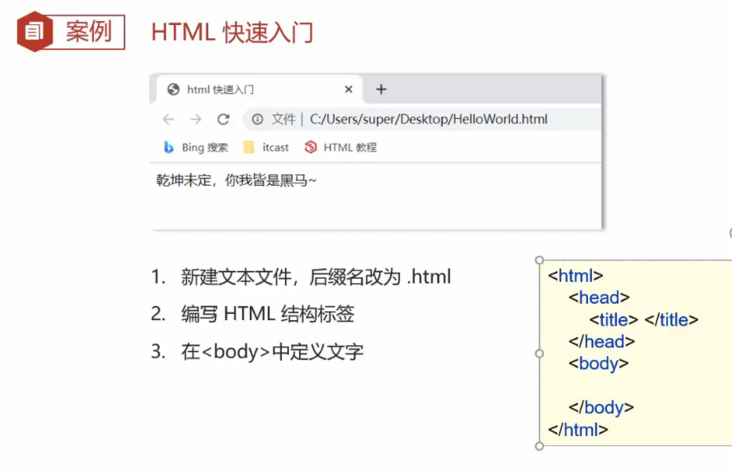This screenshot has height=472, width=732.
Task: Click the middle-left resize handle of code box
Action: pos(539,353)
